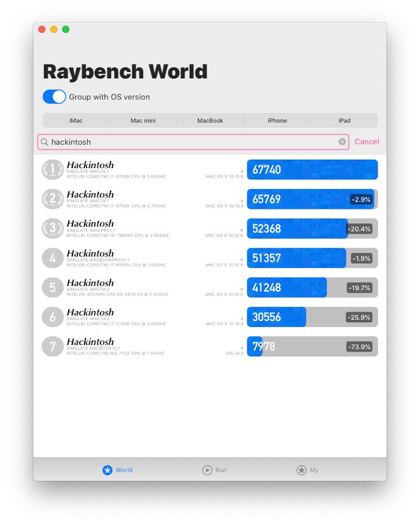Screen dimensions: 420x525
Task: Click the MAC OS X 10.15.6 label
Action: (x=225, y=176)
